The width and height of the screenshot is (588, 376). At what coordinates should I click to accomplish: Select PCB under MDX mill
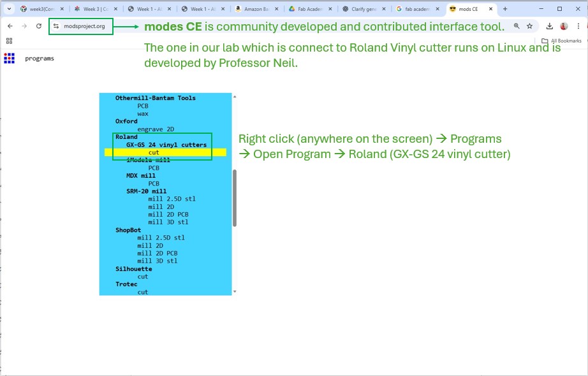154,184
